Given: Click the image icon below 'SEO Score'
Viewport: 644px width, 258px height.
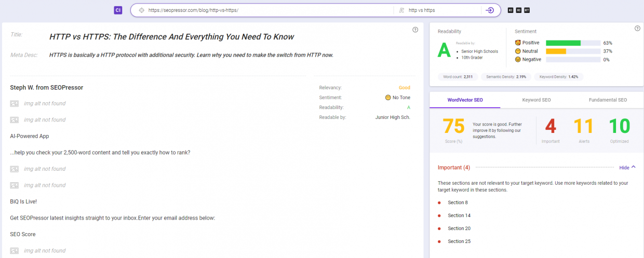Looking at the screenshot, I should point(14,251).
